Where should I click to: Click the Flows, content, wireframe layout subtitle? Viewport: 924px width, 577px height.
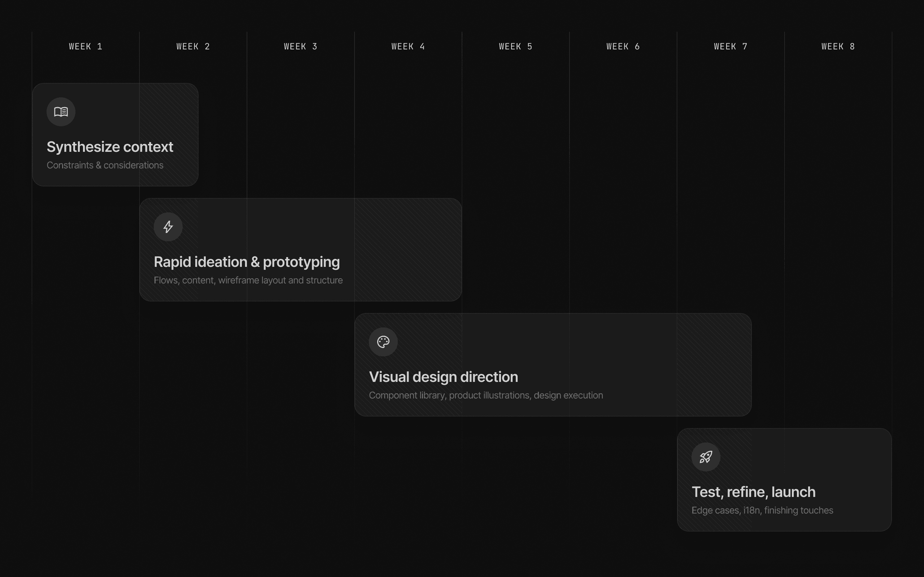pyautogui.click(x=248, y=281)
